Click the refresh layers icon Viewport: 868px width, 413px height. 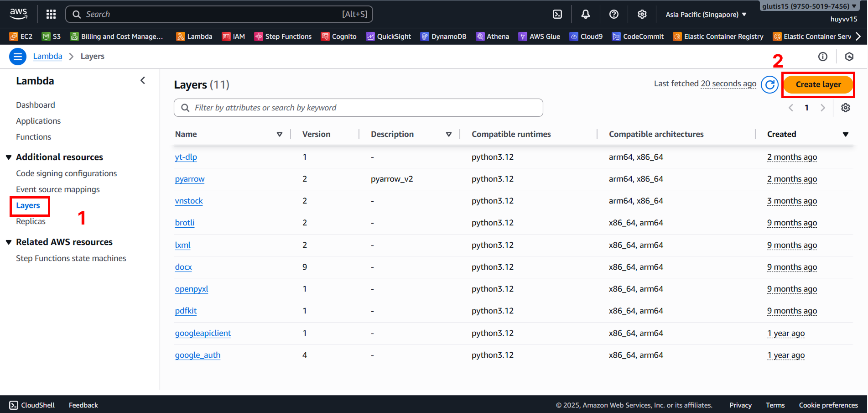pyautogui.click(x=769, y=84)
